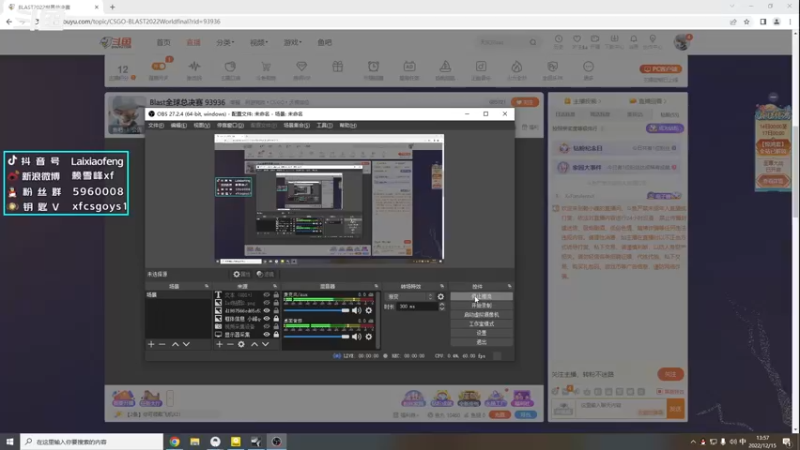
Task: Adjust the transition duration stepper arrows
Action: pos(442,307)
